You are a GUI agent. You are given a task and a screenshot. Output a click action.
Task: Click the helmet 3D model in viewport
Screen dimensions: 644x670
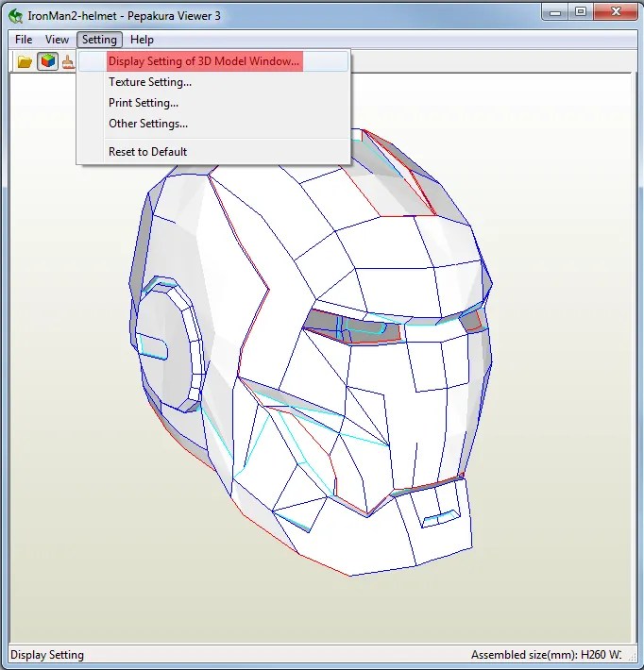coord(311,355)
